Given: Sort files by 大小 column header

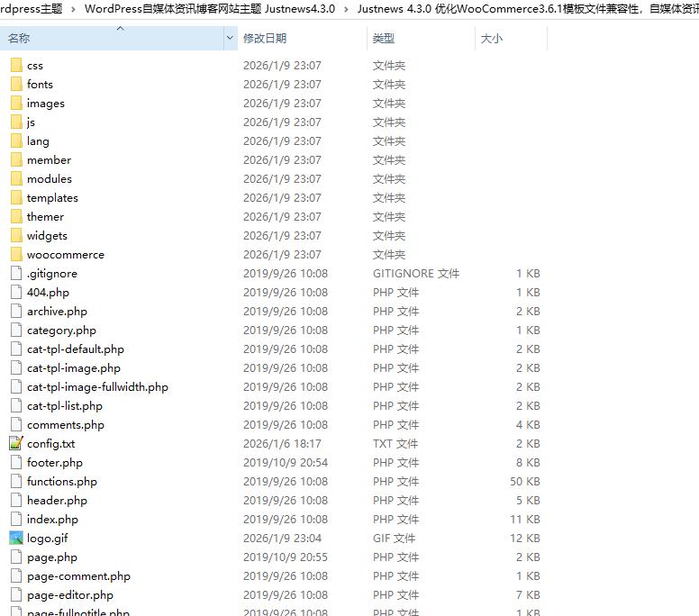Looking at the screenshot, I should (x=512, y=38).
